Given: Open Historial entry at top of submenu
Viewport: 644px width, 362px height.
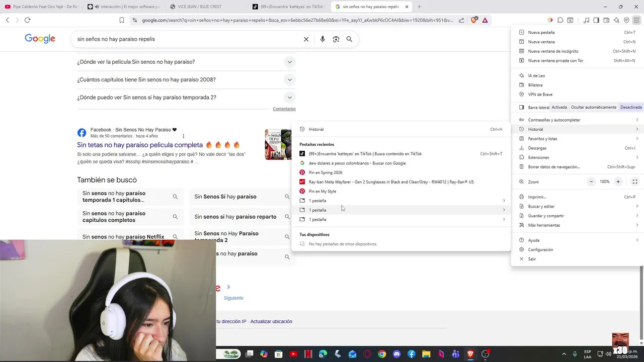Looking at the screenshot, I should pyautogui.click(x=401, y=129).
